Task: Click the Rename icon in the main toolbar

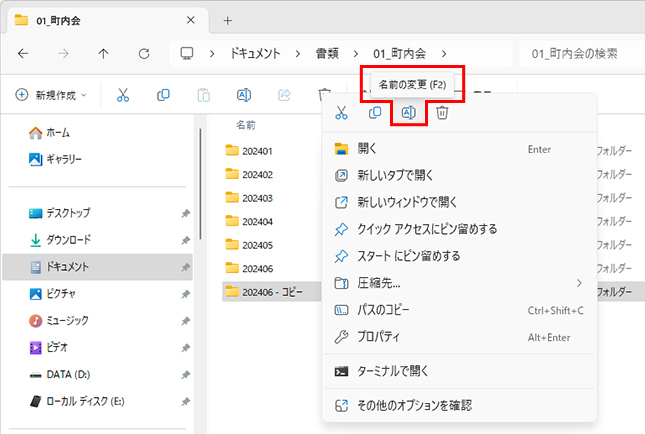Action: pyautogui.click(x=244, y=95)
